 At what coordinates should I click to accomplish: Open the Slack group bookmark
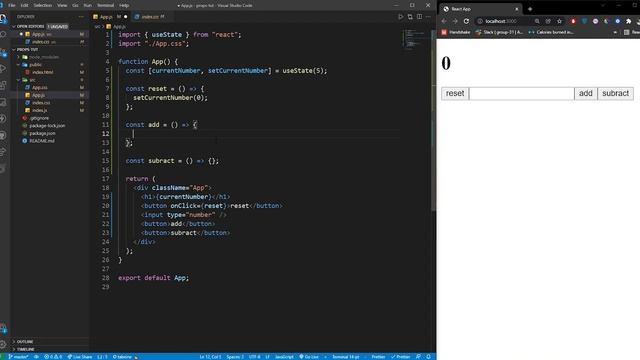point(499,32)
